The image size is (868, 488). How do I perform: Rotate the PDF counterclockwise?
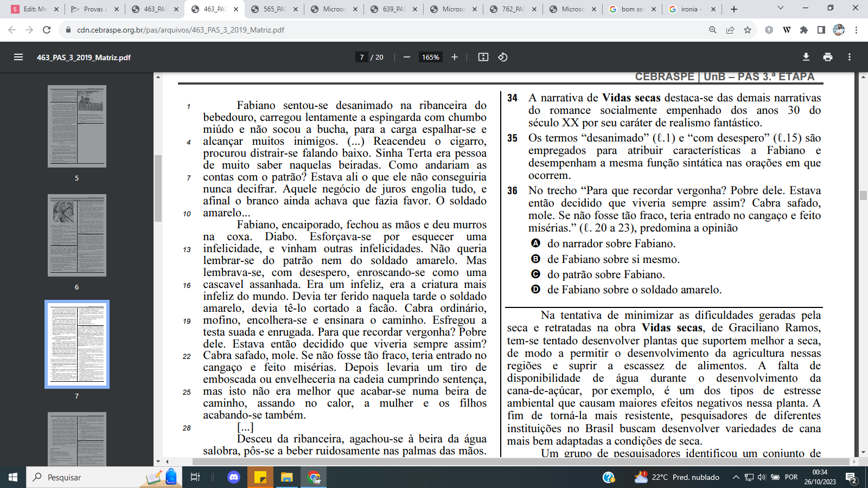pyautogui.click(x=503, y=57)
